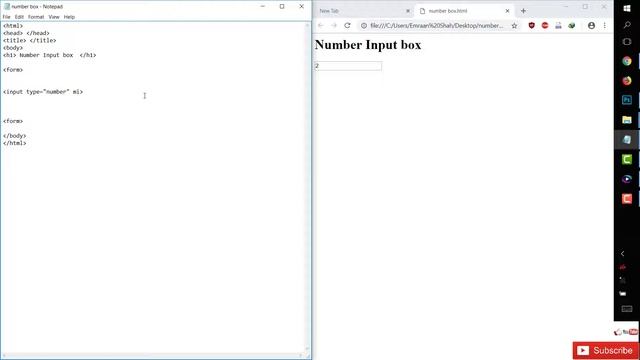This screenshot has width=640, height=360.
Task: Go forward in Chrome
Action: point(334,25)
